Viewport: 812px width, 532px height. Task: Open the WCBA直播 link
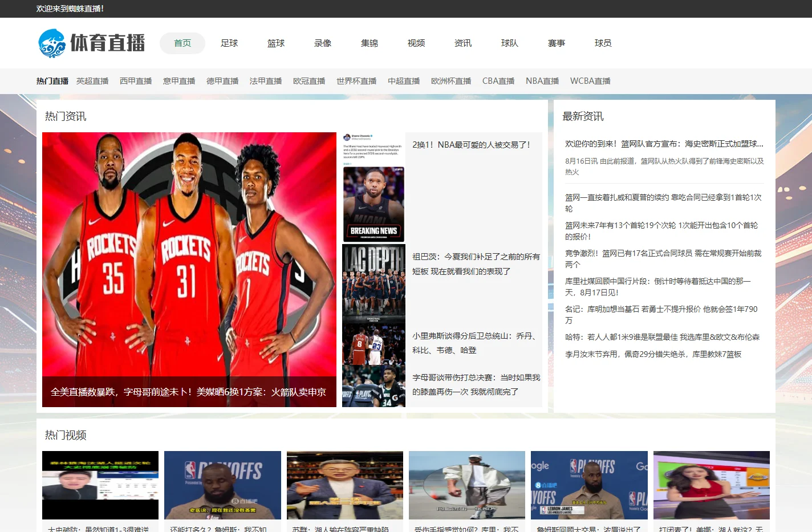(590, 81)
